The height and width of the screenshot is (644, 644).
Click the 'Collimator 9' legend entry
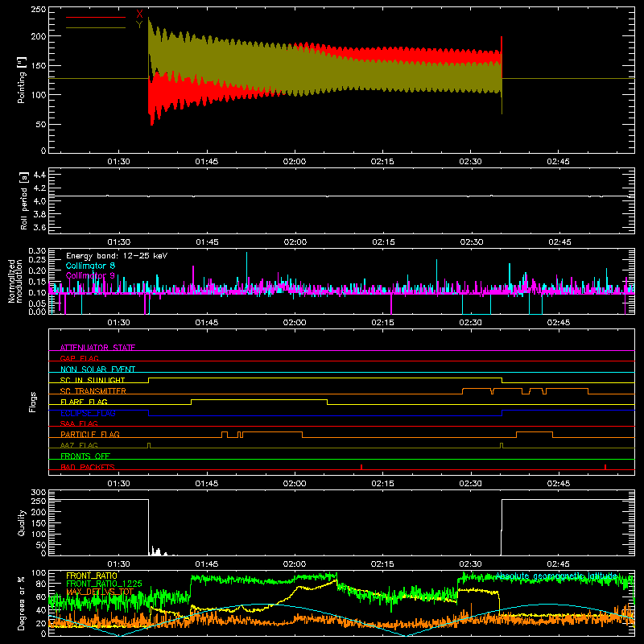(x=90, y=275)
